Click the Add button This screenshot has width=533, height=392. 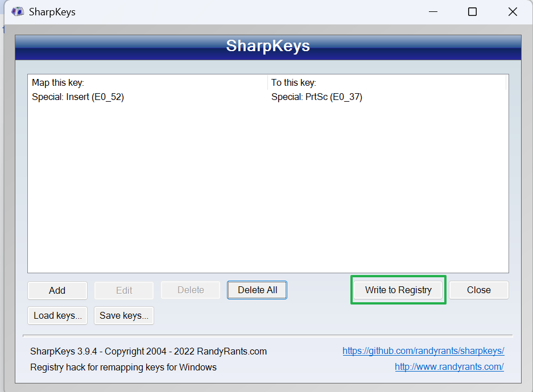(57, 290)
